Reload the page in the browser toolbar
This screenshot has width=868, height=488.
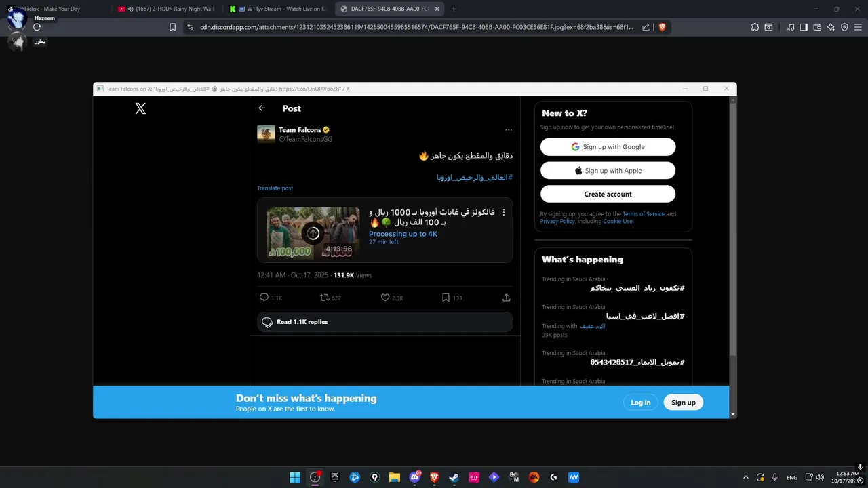click(37, 27)
